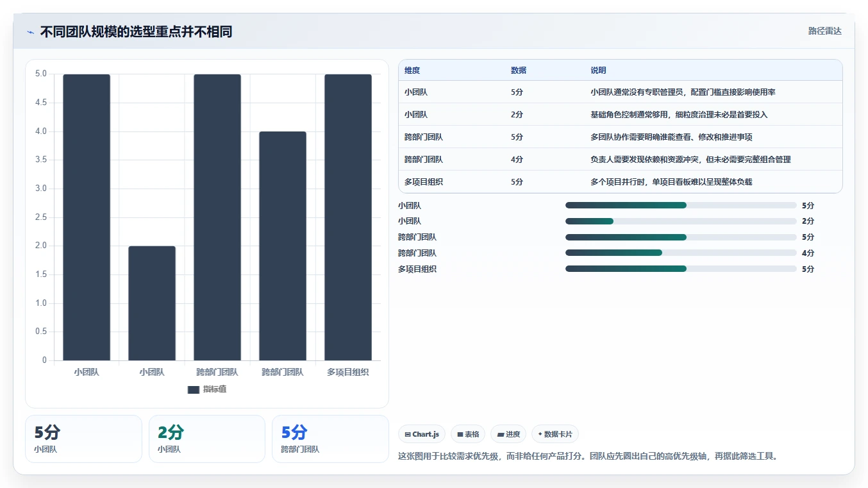Click the 多项目组织 progress bar
Image resolution: width=868 pixels, height=488 pixels.
pyautogui.click(x=681, y=269)
